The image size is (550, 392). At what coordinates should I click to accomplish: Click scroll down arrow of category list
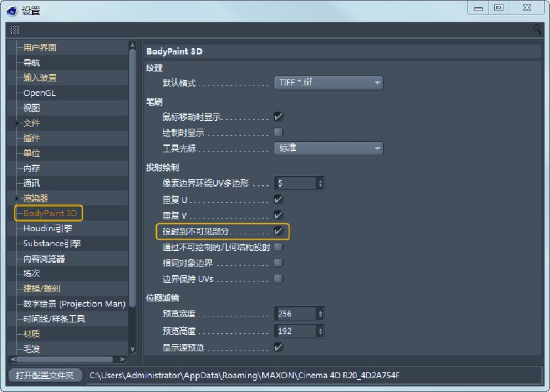pos(133,349)
